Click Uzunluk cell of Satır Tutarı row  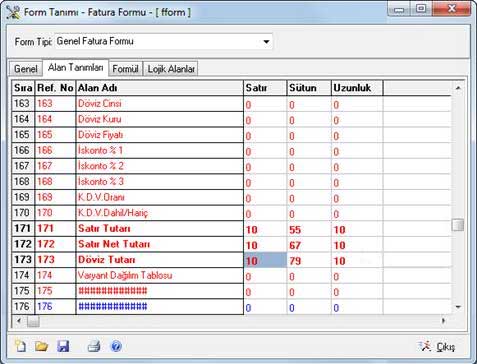click(x=357, y=229)
